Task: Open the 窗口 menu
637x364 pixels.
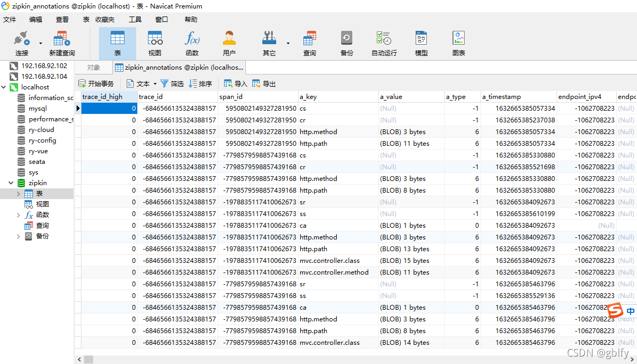Action: [162, 20]
